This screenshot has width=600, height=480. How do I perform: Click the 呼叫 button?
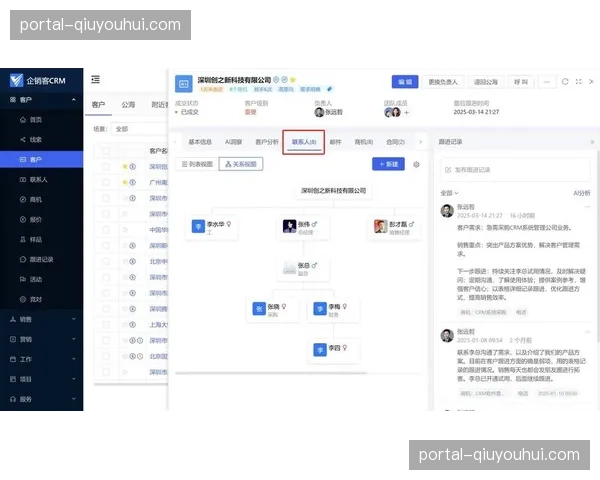point(521,82)
